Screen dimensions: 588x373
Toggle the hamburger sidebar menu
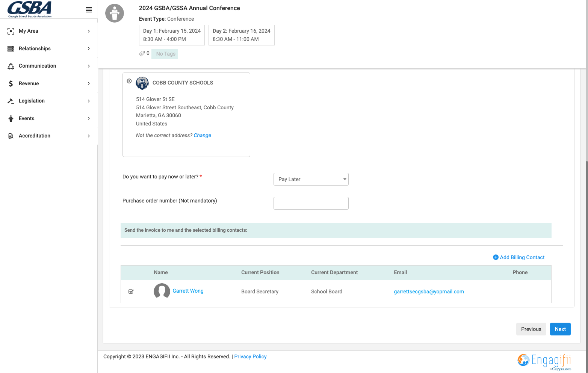click(x=89, y=10)
